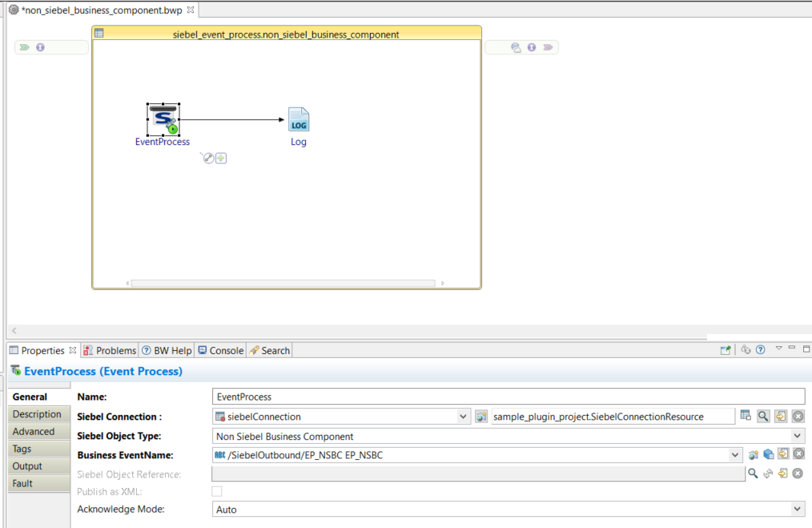Click the info icon on left interface bar
The height and width of the screenshot is (528, 812).
(40, 47)
